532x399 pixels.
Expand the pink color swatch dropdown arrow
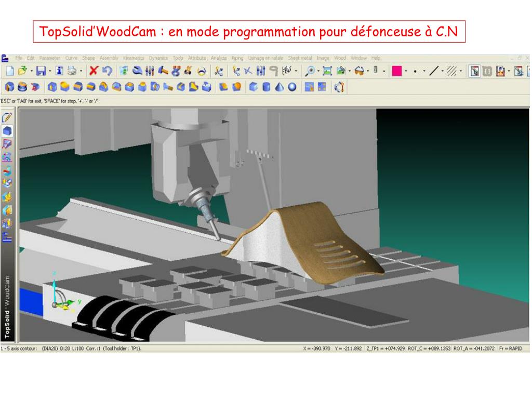point(406,71)
